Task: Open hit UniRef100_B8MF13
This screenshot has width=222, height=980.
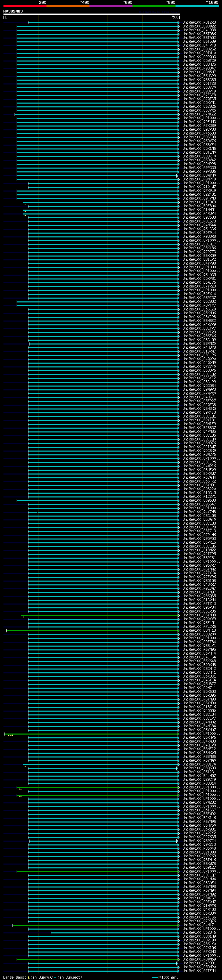Action: (199, 630)
